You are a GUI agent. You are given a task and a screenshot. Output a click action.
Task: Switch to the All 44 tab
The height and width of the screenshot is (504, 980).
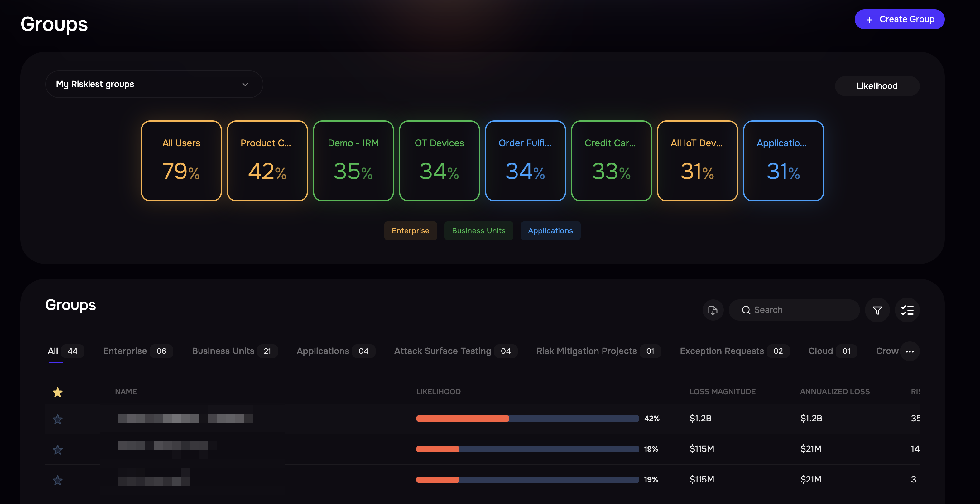[65, 351]
